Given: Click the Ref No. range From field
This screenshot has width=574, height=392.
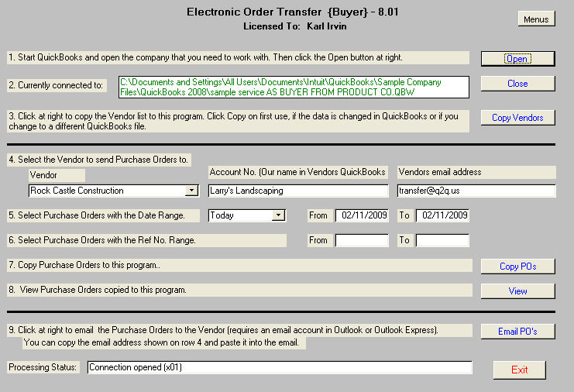Looking at the screenshot, I should tap(362, 240).
